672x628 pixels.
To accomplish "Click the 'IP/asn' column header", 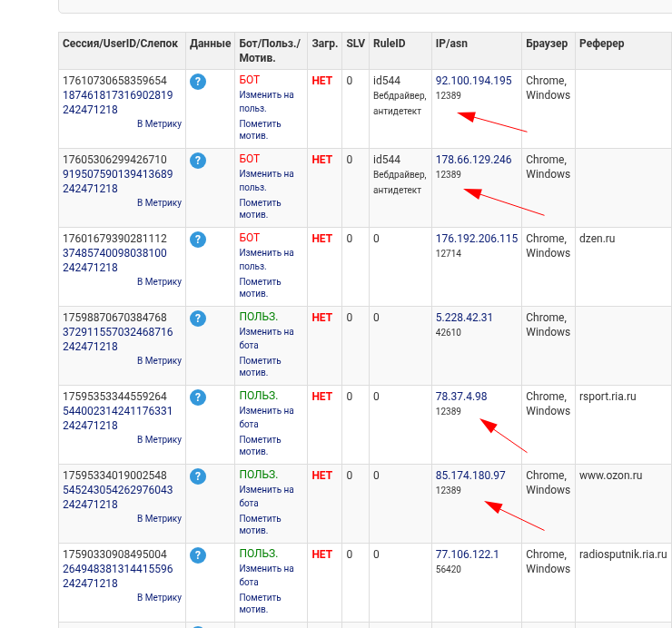I will coord(452,43).
